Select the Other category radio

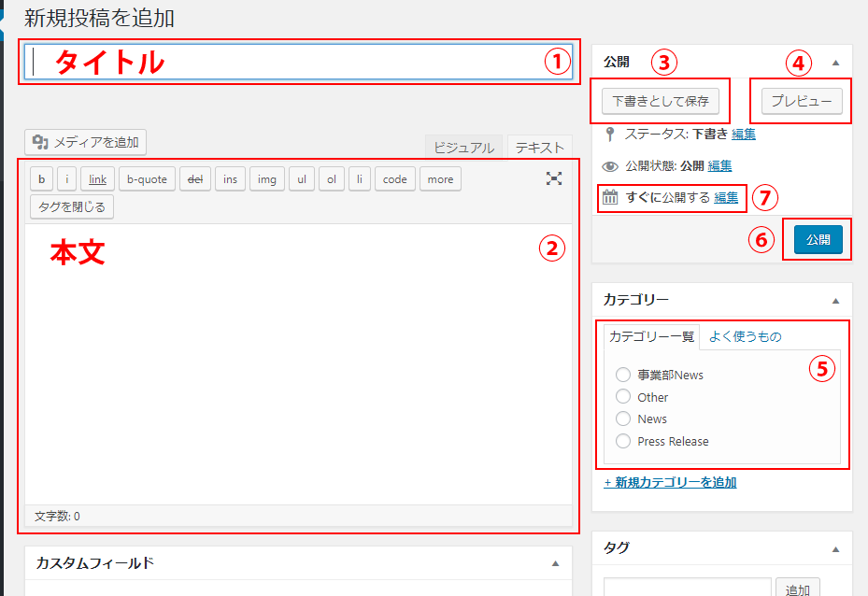coord(623,397)
